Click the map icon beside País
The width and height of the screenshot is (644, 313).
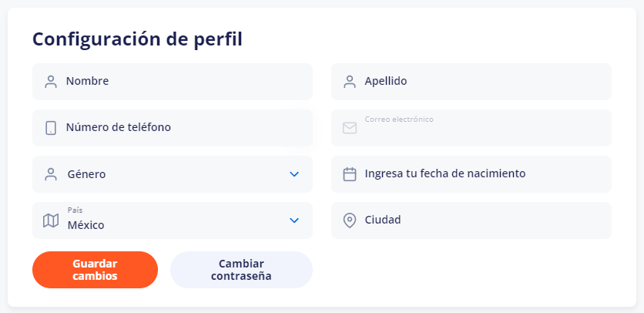[51, 220]
